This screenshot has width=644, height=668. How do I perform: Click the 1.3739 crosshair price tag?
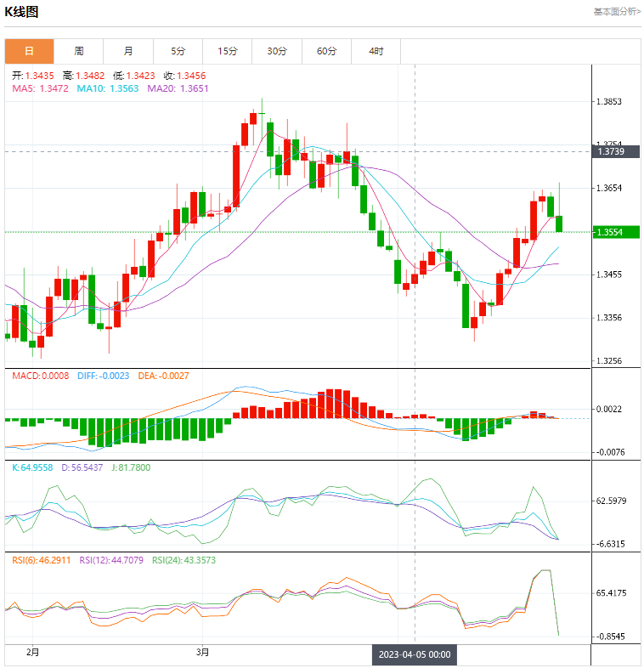coord(615,151)
